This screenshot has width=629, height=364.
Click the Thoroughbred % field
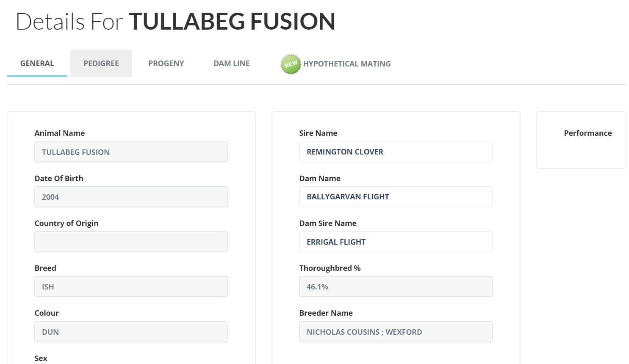[x=396, y=287]
